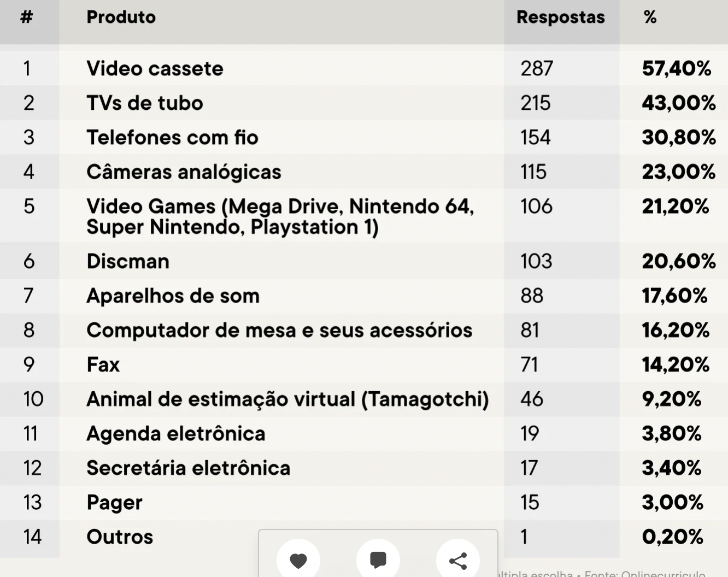Click the share icon
728x577 pixels.
point(458,560)
